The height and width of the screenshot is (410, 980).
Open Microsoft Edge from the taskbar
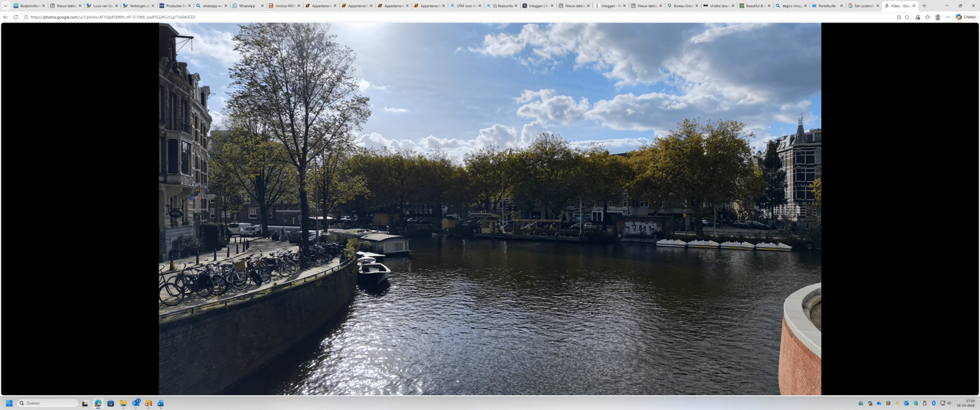pyautogui.click(x=98, y=403)
